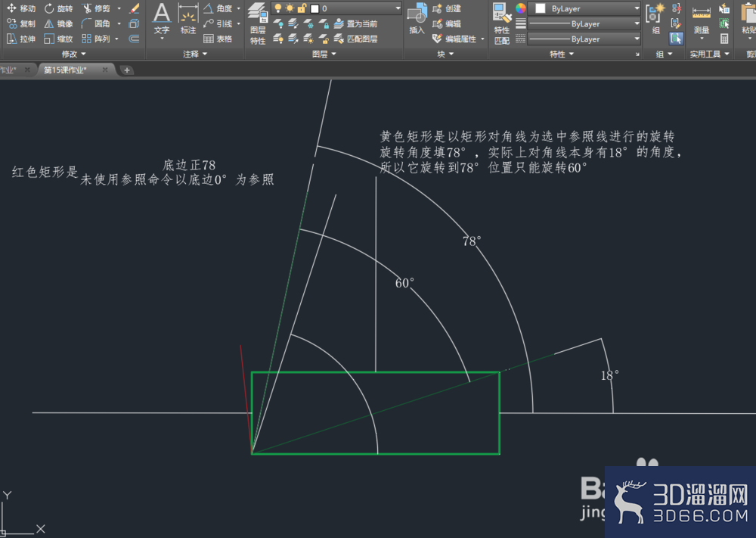The width and height of the screenshot is (756, 538).
Task: Click the Insert block (插入) icon
Action: tap(417, 20)
